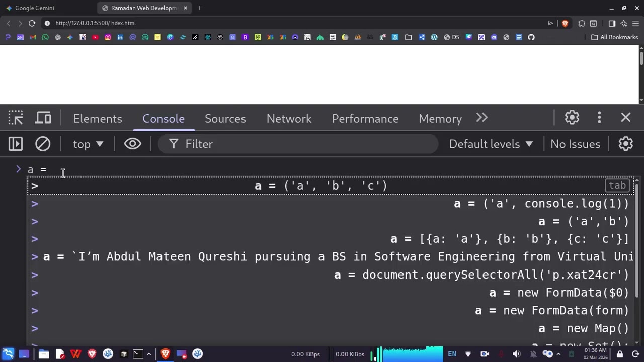Open the browser extensions puzzle icon
This screenshot has height=362, width=644.
(582, 23)
